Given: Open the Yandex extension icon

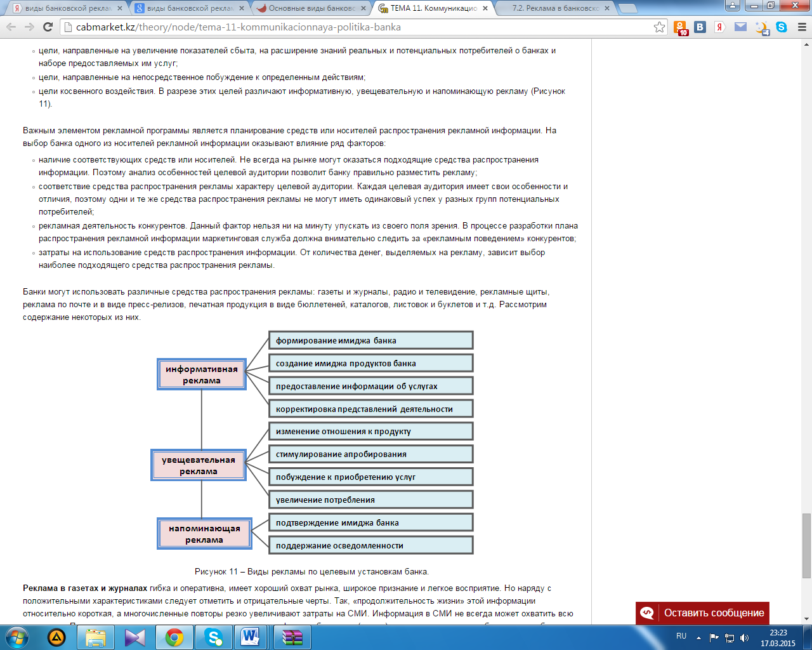Looking at the screenshot, I should click(x=720, y=27).
